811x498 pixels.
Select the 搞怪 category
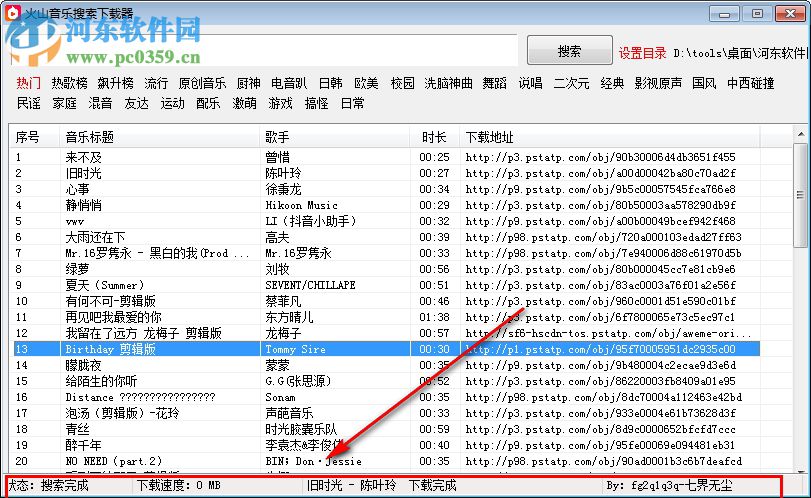click(x=317, y=103)
